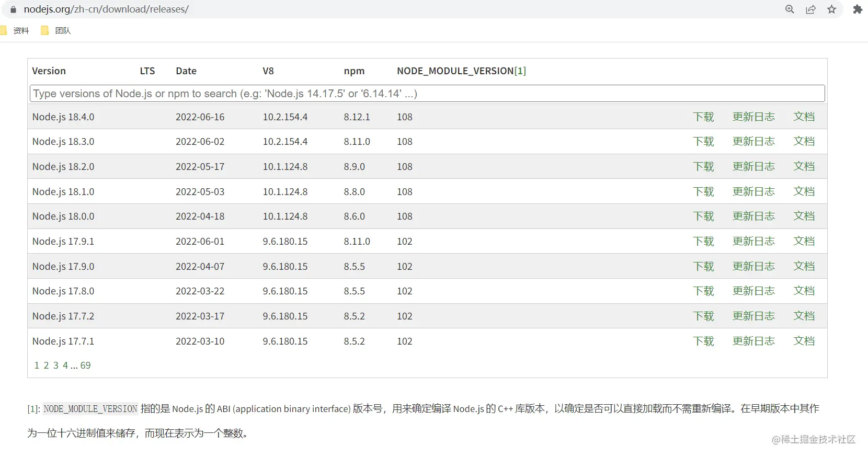Open docs for Node.js 17.7.2
This screenshot has height=457, width=868.
coord(804,316)
